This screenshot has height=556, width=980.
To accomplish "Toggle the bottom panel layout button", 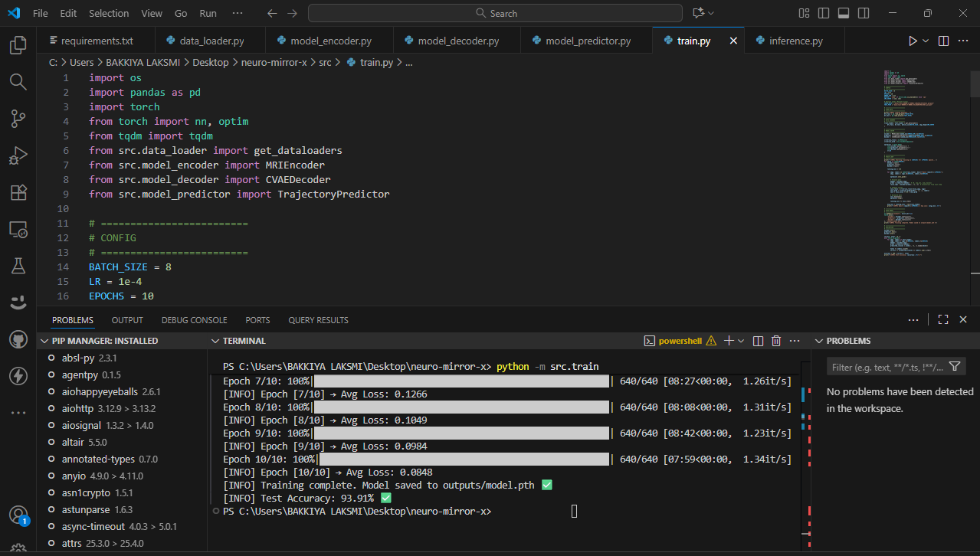I will [844, 13].
